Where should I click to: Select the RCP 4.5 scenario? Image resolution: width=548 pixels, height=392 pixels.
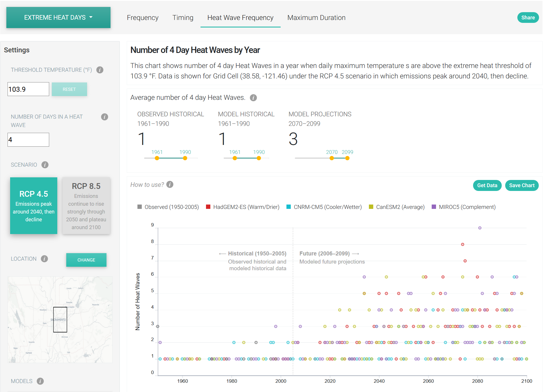(34, 206)
